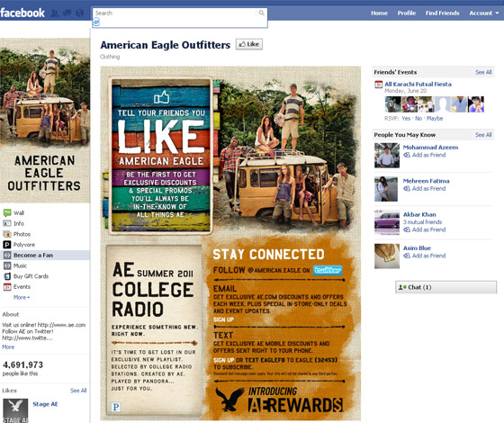See All people you may know
504x423 pixels.
(x=483, y=135)
